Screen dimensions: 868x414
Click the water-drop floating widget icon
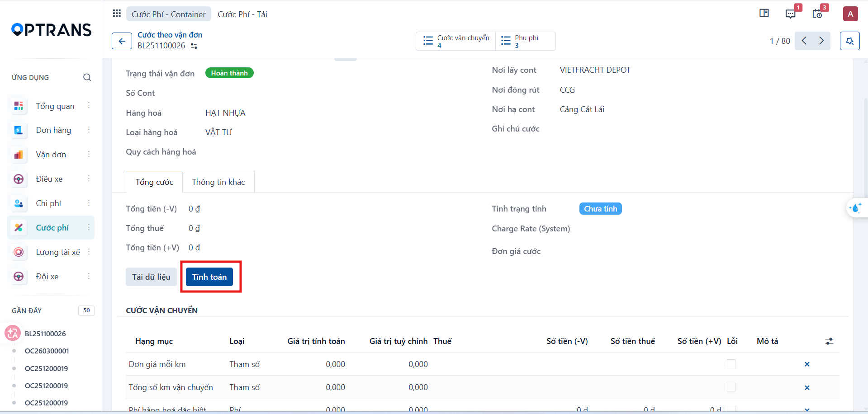pyautogui.click(x=855, y=208)
